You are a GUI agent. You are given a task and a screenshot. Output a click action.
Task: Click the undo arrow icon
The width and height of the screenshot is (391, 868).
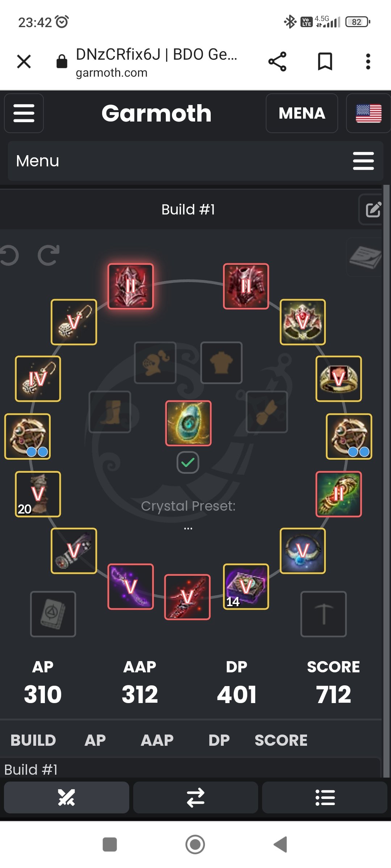(x=9, y=255)
